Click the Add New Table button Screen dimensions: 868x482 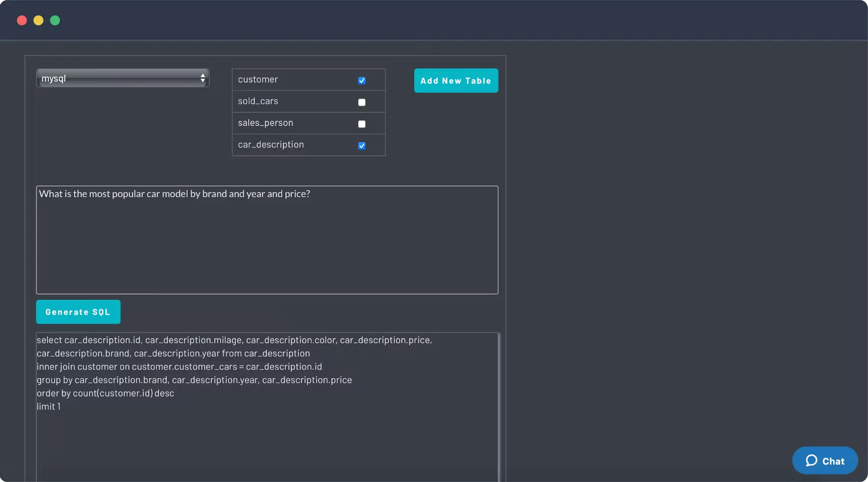pyautogui.click(x=456, y=80)
